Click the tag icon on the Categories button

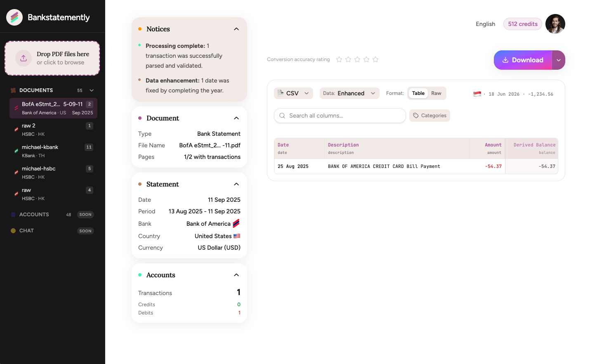tap(416, 116)
